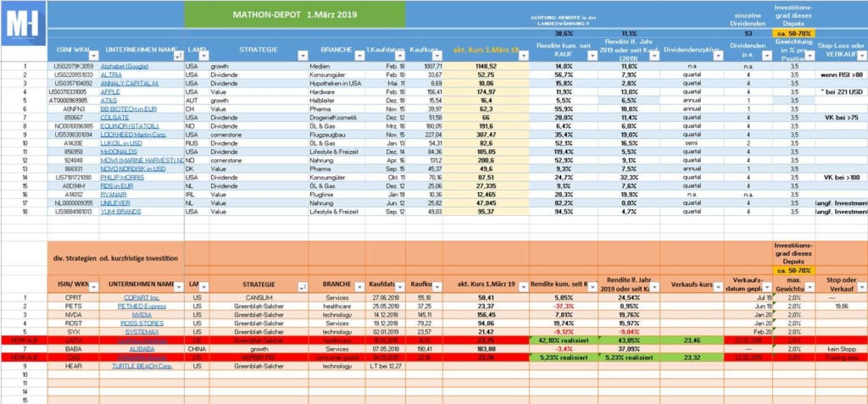Open the YUM! BRANDS link
Viewport: 868px width, 404px height.
(x=120, y=212)
